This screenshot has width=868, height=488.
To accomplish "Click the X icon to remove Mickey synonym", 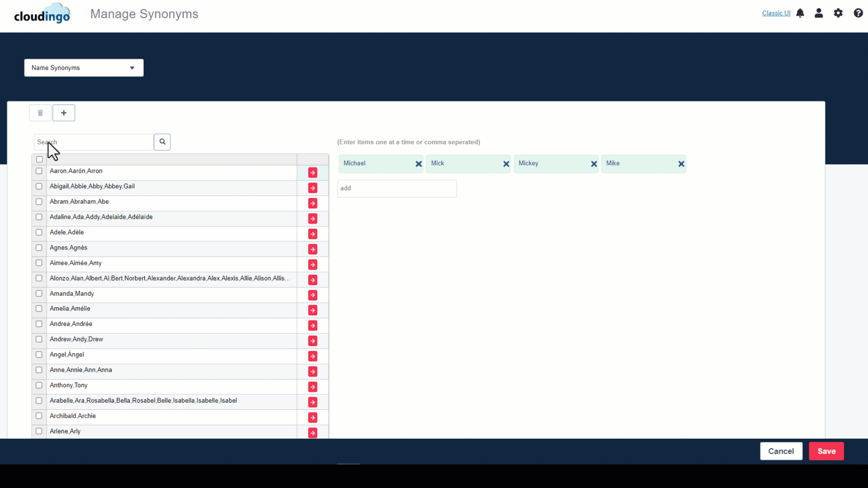I will pos(593,163).
